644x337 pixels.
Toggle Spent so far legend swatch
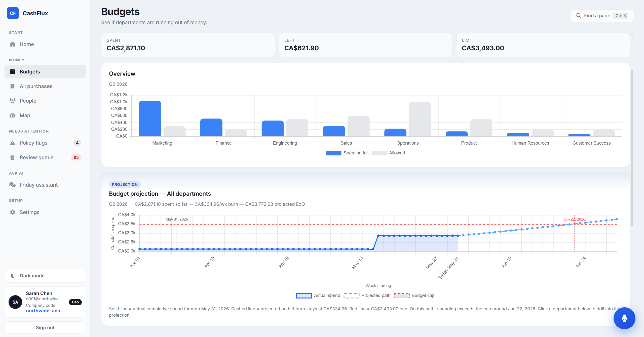pyautogui.click(x=333, y=153)
